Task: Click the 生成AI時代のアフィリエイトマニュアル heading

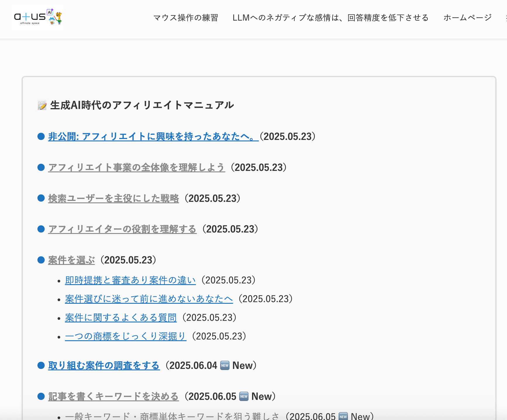Action: tap(142, 105)
